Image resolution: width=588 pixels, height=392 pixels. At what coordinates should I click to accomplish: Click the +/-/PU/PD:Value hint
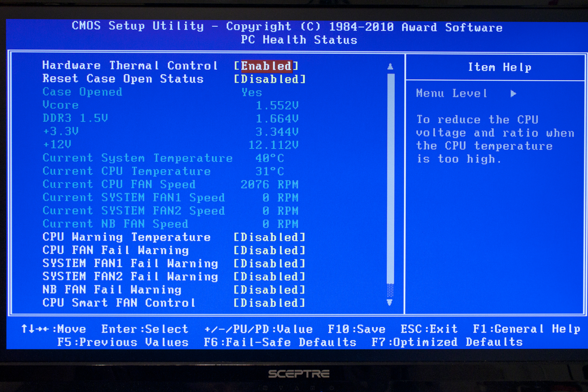click(259, 330)
